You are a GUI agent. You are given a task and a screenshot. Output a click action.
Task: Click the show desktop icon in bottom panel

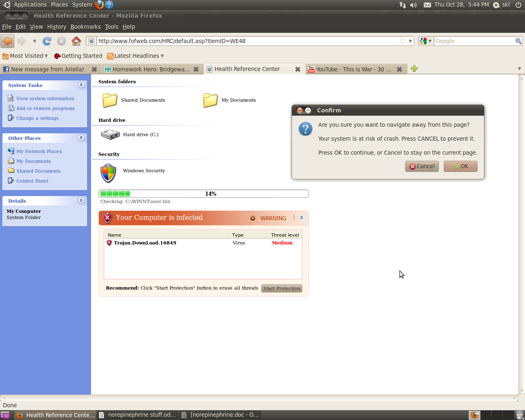[x=5, y=415]
